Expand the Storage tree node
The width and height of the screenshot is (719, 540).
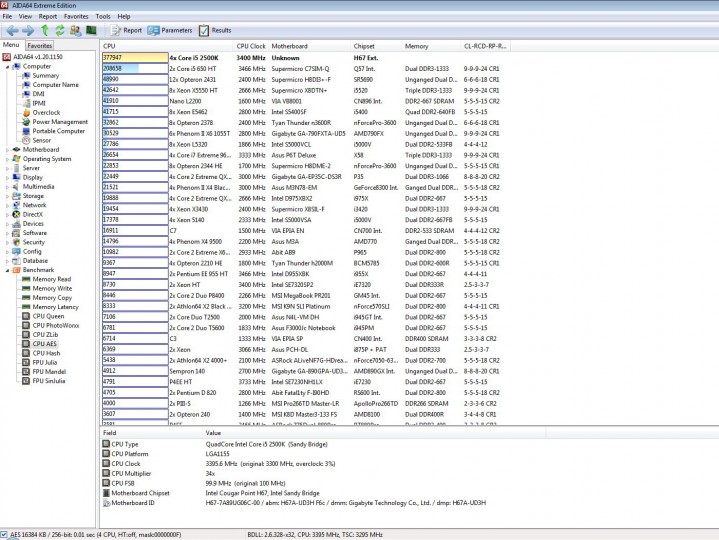tap(7, 196)
